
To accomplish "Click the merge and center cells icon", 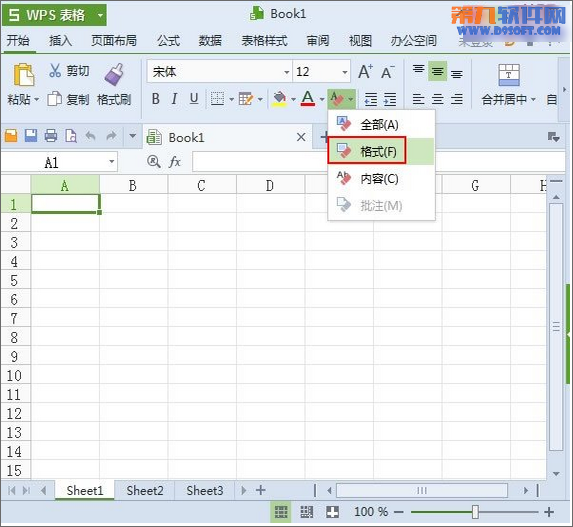I will pyautogui.click(x=509, y=75).
